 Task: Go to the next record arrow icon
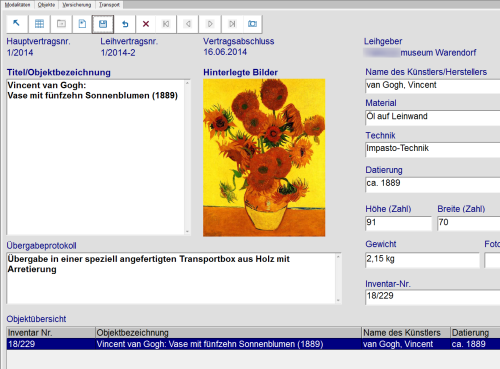coord(210,24)
